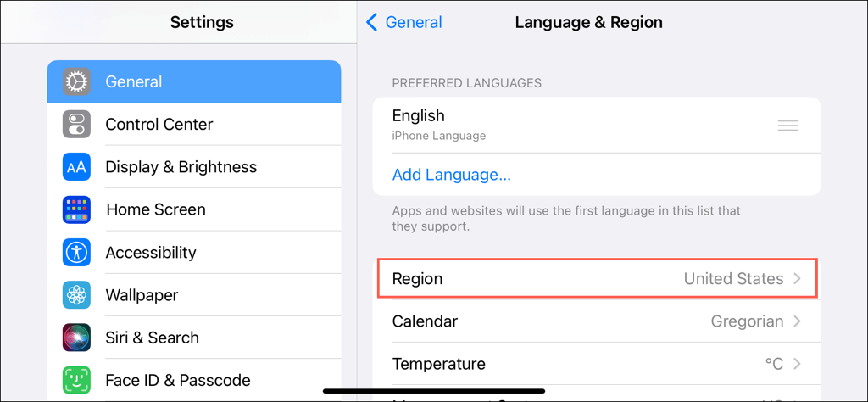
Task: Expand Temperature setting via °C chevron
Action: (x=797, y=364)
